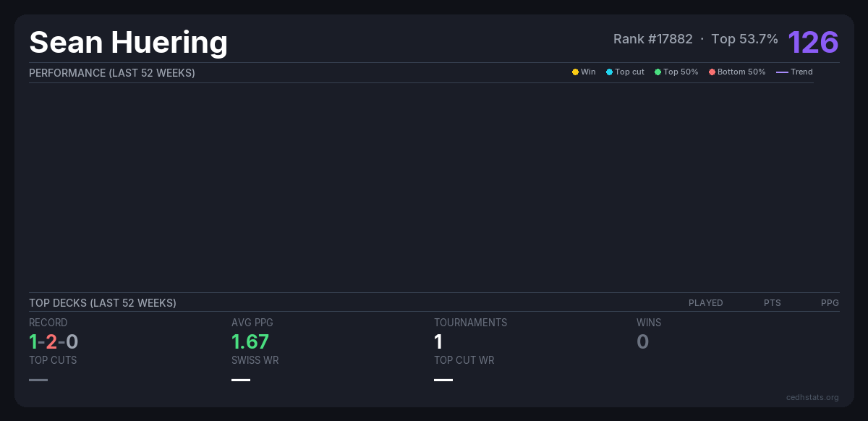
Task: Click the Top 53.7% percentile text
Action: coord(744,39)
